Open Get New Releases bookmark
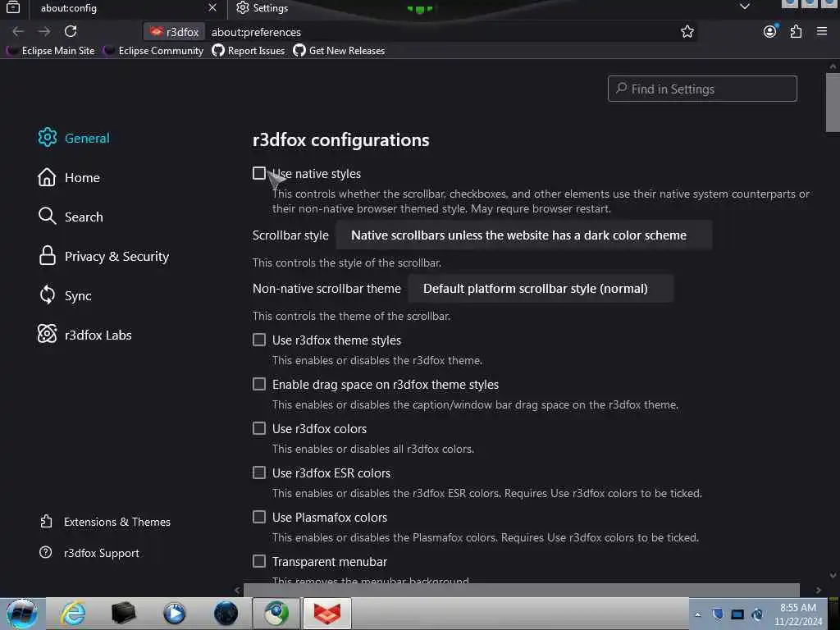The height and width of the screenshot is (630, 840). [339, 50]
